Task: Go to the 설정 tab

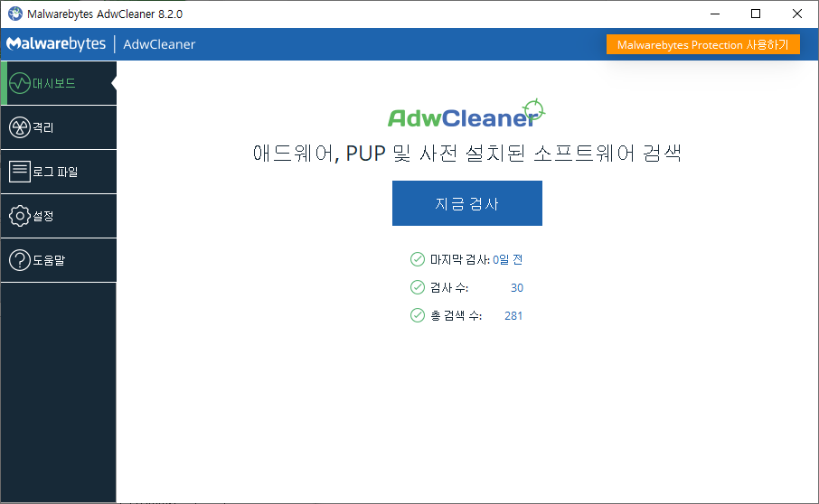Action: tap(59, 216)
